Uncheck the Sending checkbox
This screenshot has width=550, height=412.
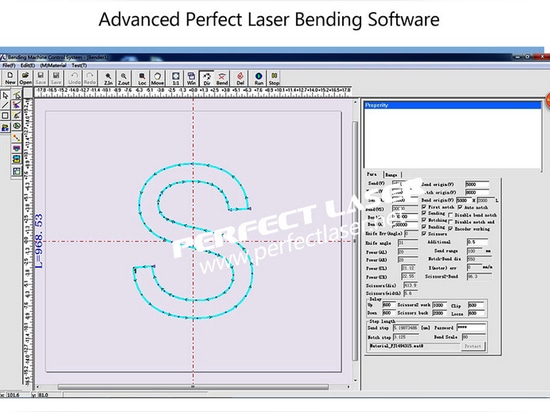pos(424,213)
